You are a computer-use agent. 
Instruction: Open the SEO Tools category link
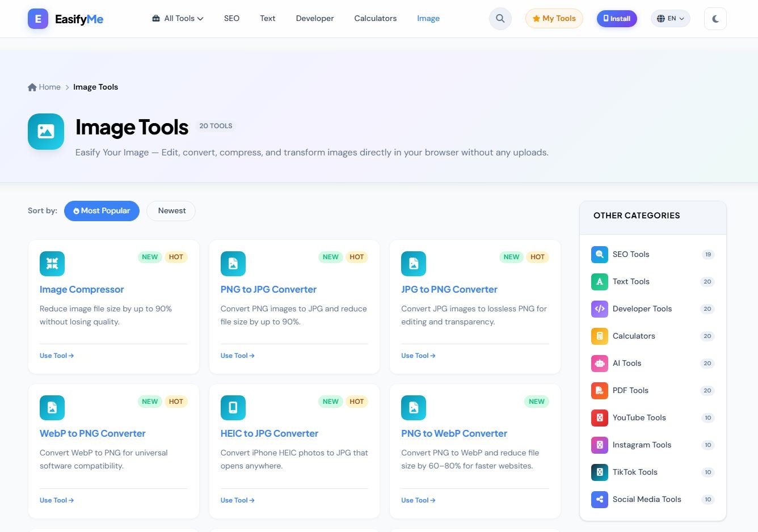tap(653, 255)
